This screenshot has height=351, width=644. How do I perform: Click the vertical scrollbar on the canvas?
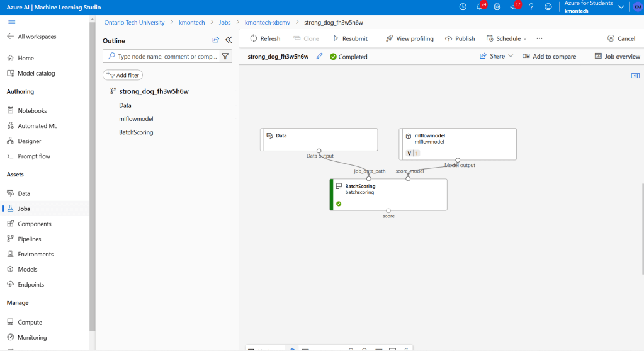(x=641, y=239)
